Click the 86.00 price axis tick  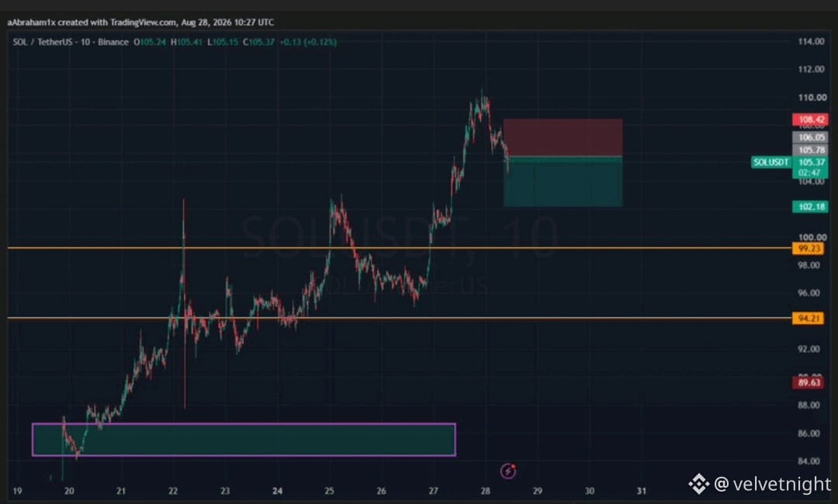click(809, 433)
